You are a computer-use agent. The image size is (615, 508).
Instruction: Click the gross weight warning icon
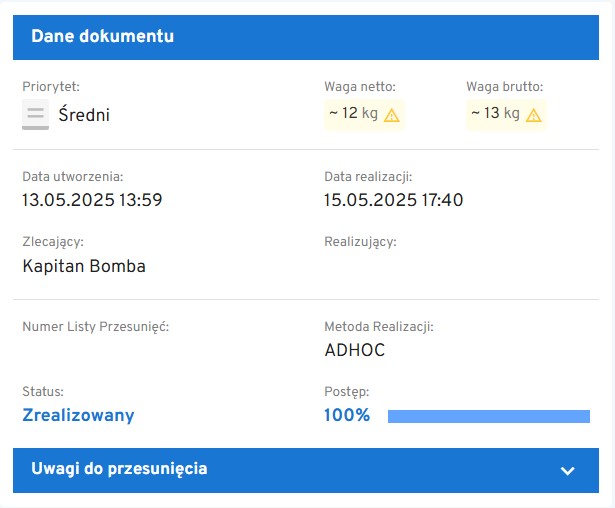534,115
